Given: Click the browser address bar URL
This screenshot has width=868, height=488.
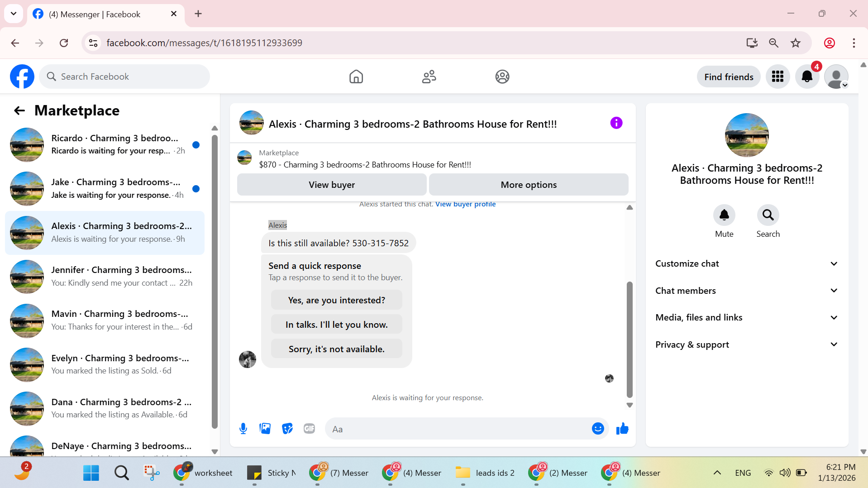Looking at the screenshot, I should coord(204,43).
